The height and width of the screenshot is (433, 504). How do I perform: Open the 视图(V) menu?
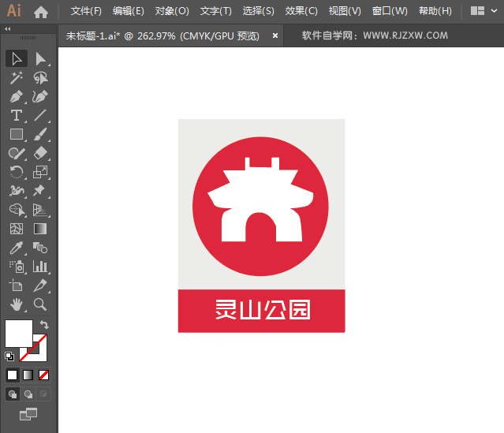pos(345,11)
